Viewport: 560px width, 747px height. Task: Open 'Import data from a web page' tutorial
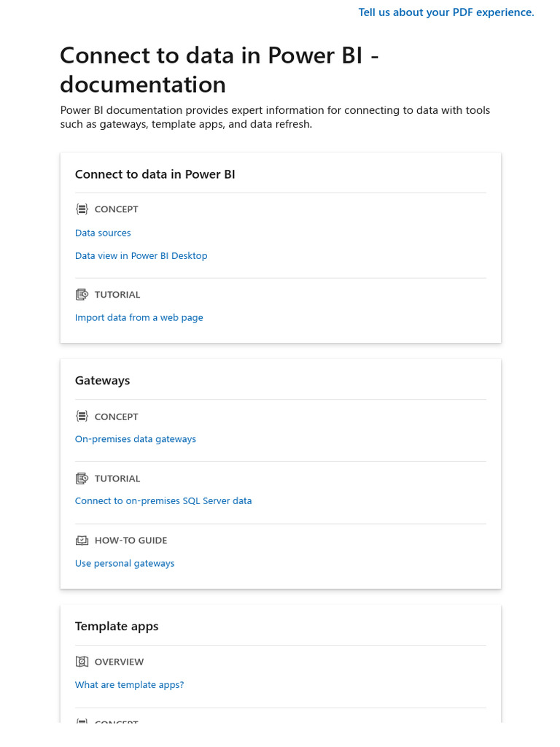(x=139, y=318)
